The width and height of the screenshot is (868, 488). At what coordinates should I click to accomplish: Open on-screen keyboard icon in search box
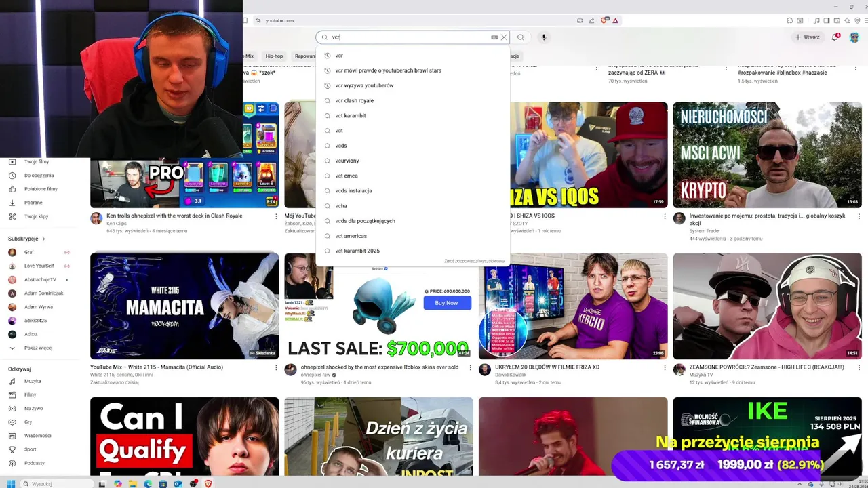click(494, 37)
